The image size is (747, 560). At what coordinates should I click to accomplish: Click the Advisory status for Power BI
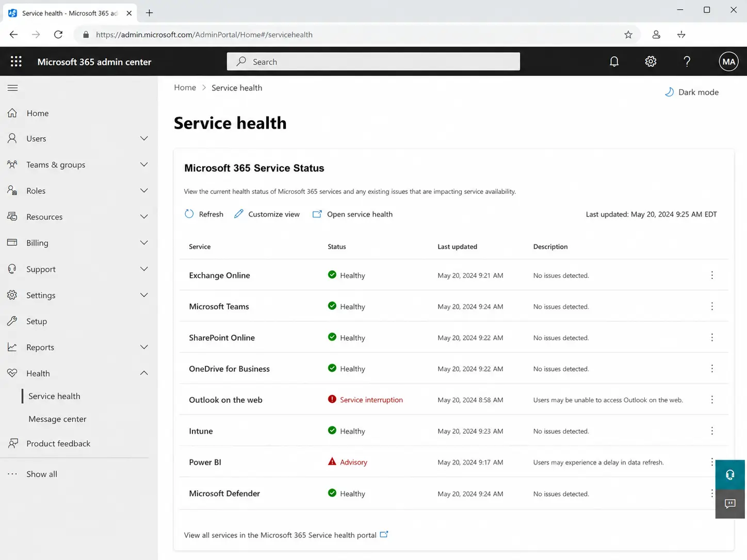[x=348, y=462]
